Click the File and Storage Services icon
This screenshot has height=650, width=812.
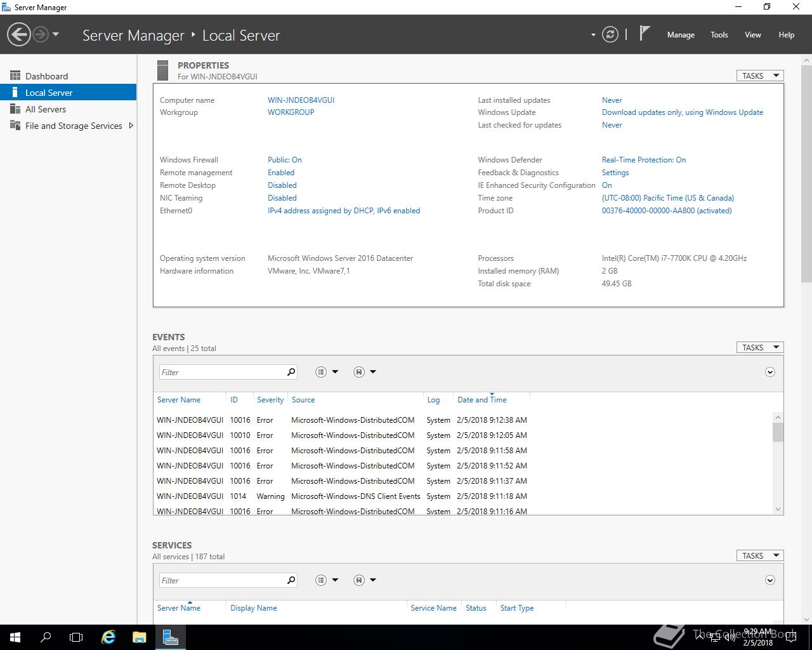[x=15, y=125]
